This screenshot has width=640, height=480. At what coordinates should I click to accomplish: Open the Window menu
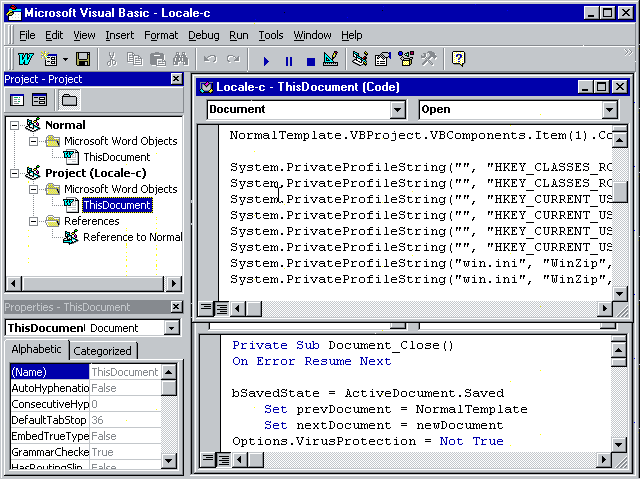tap(312, 36)
